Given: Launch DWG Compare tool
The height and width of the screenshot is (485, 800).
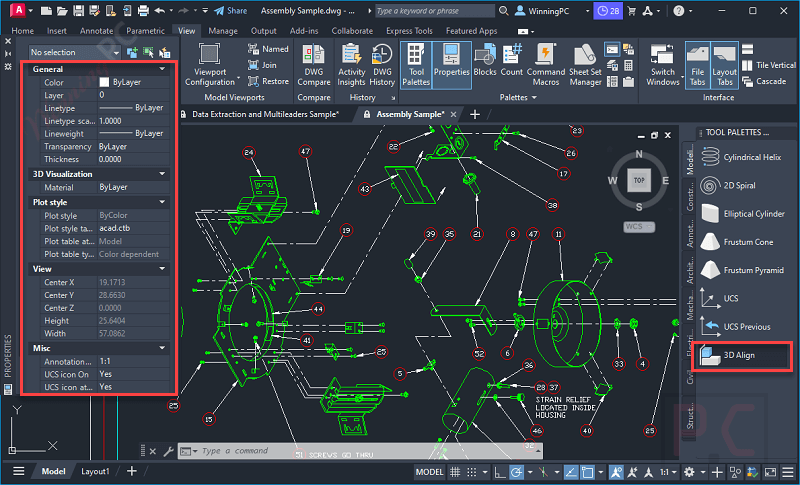Looking at the screenshot, I should [x=314, y=65].
